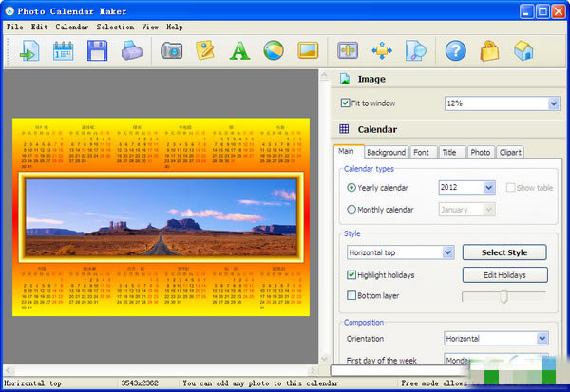Image resolution: width=570 pixels, height=392 pixels.
Task: Click the Save project floppy disk icon
Action: 96,51
